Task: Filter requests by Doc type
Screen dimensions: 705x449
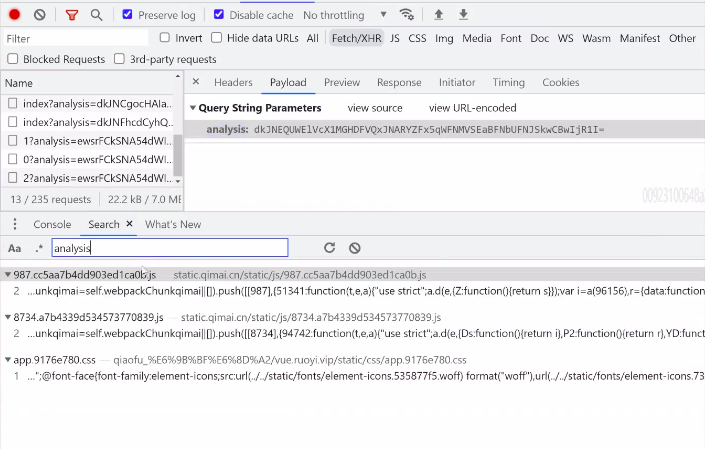Action: (540, 38)
